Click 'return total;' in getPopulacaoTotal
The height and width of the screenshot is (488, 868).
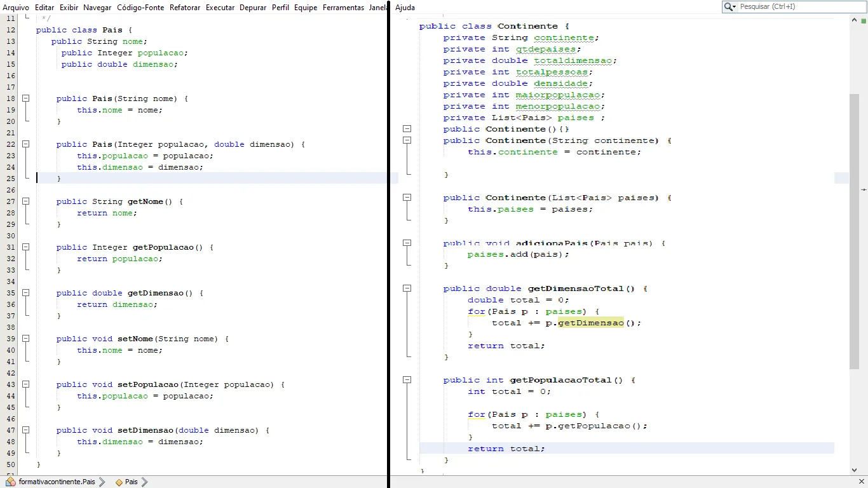506,449
